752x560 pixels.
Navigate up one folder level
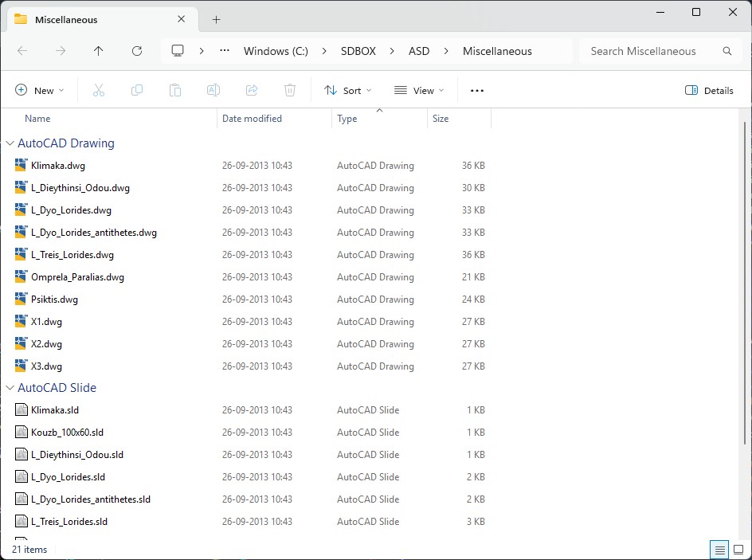pyautogui.click(x=98, y=51)
